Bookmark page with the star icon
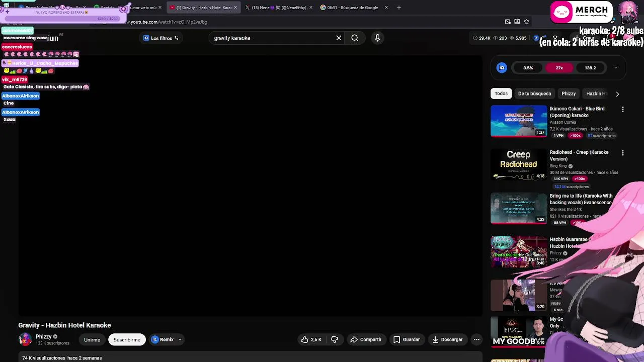This screenshot has height=362, width=644. click(527, 22)
